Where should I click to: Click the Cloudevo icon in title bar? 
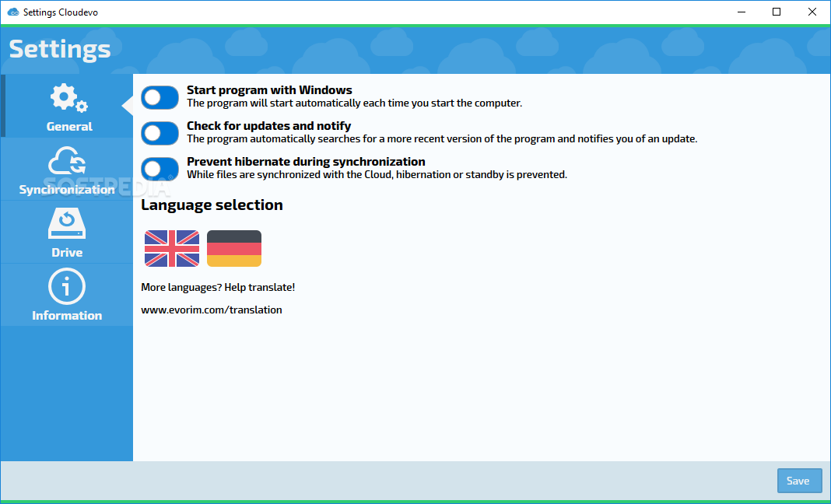tap(12, 12)
